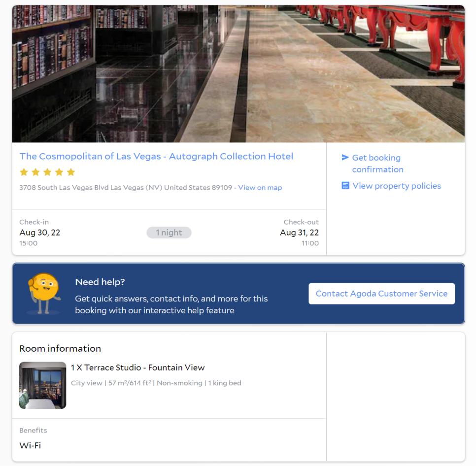Click the paper-plane icon beside Get booking confirmation
This screenshot has width=476, height=466.
click(345, 157)
